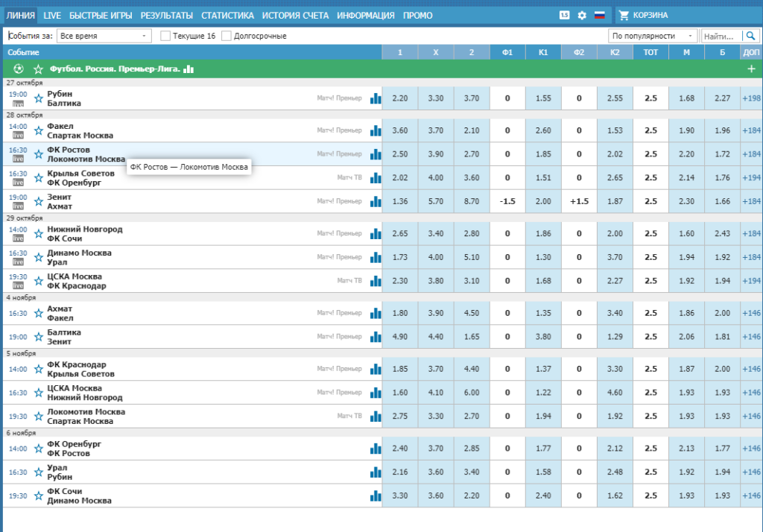Click the search magnifier icon
This screenshot has height=532, width=763.
(x=751, y=36)
